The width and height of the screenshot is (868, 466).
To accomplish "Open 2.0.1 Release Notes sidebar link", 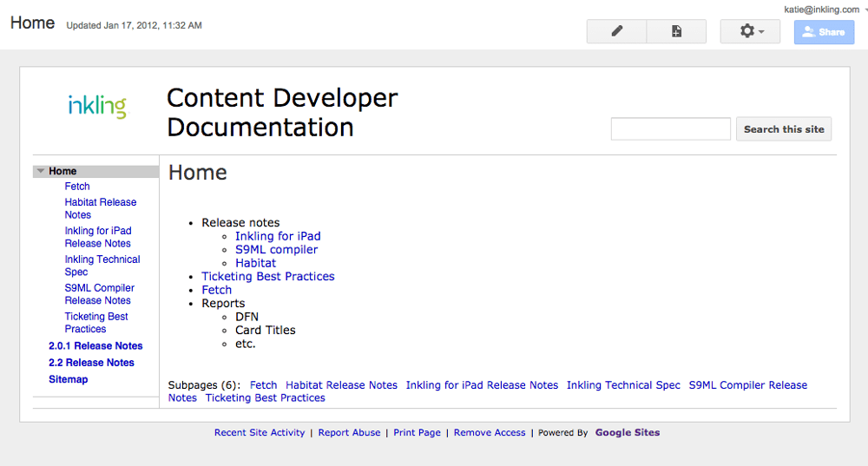I will (95, 346).
